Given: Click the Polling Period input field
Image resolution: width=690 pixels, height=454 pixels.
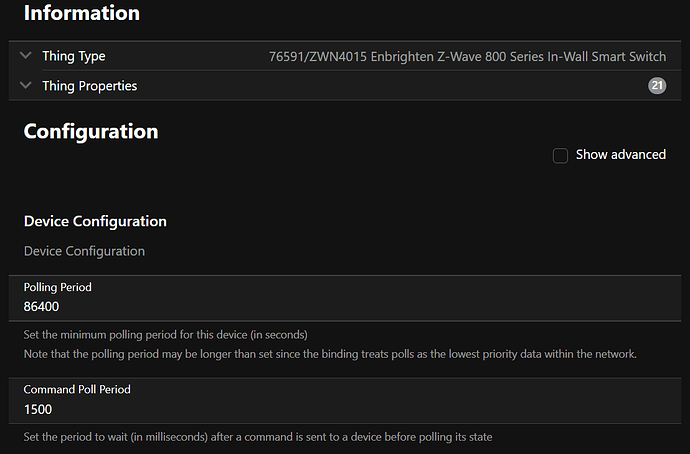Looking at the screenshot, I should [x=345, y=307].
